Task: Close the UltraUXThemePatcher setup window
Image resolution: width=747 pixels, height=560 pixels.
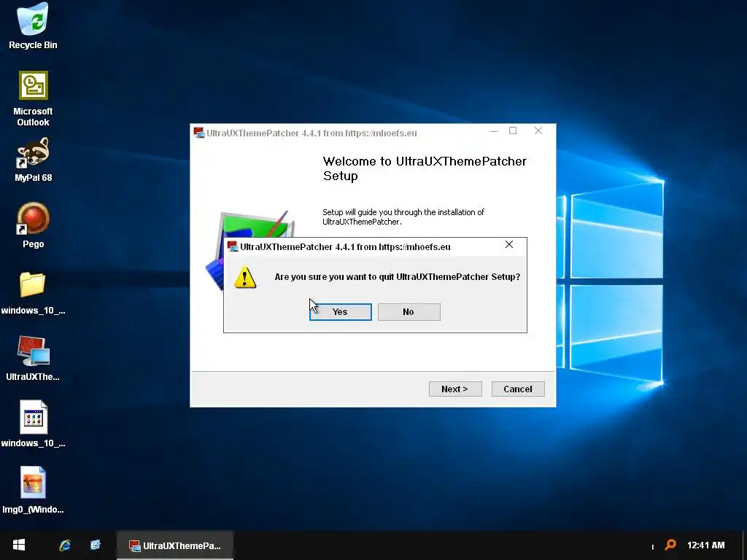Action: pyautogui.click(x=538, y=131)
